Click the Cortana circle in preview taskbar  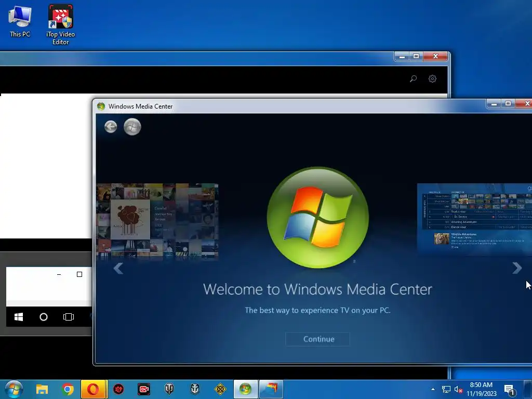pyautogui.click(x=44, y=317)
